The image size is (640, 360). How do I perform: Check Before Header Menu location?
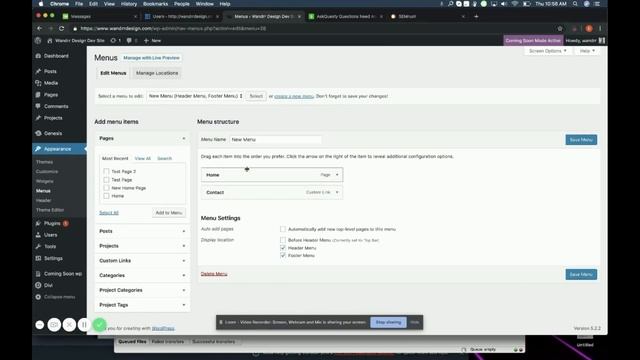[x=282, y=240]
